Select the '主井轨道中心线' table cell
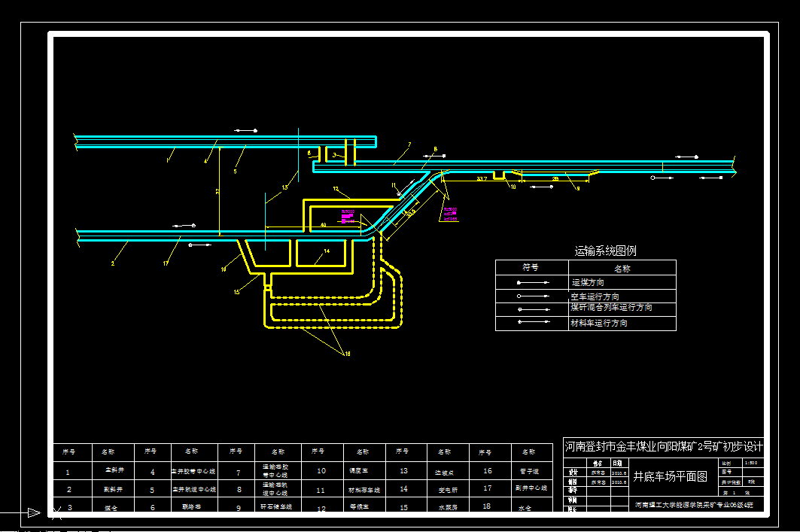 click(194, 489)
